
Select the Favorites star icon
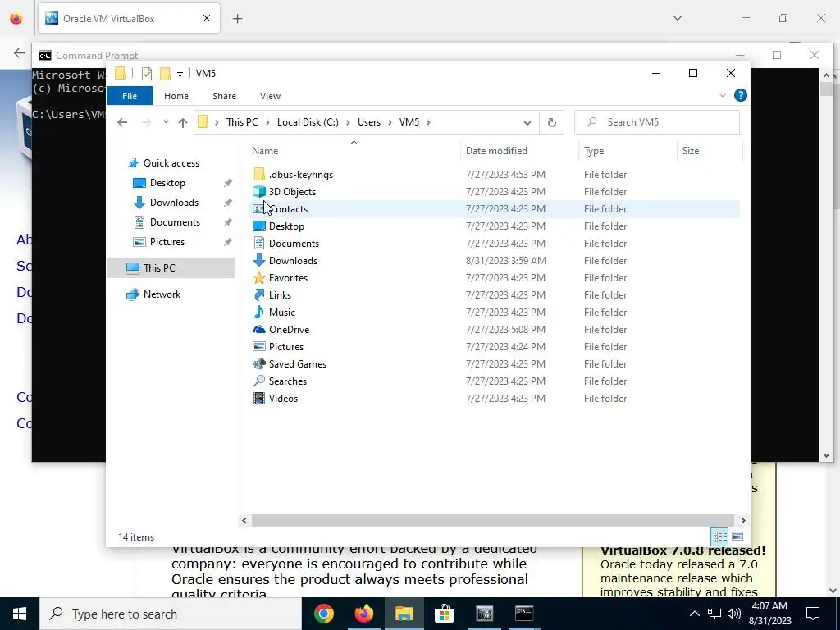click(x=259, y=277)
